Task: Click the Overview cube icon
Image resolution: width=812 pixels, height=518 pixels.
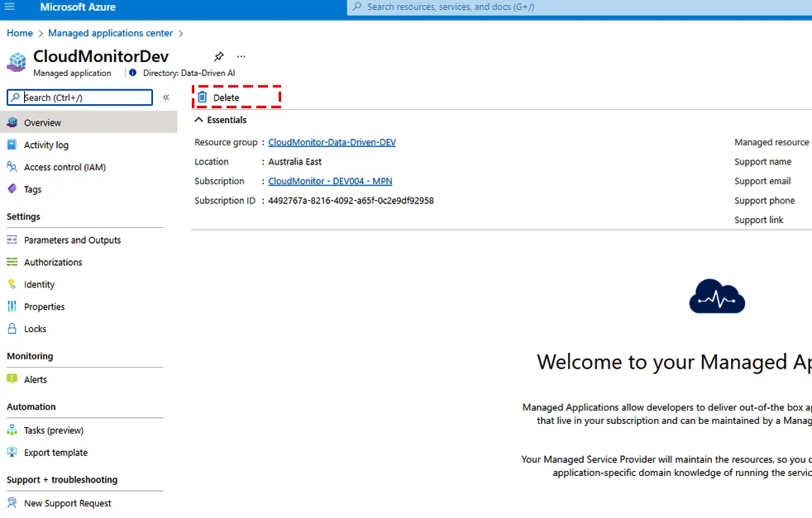Action: coord(12,122)
